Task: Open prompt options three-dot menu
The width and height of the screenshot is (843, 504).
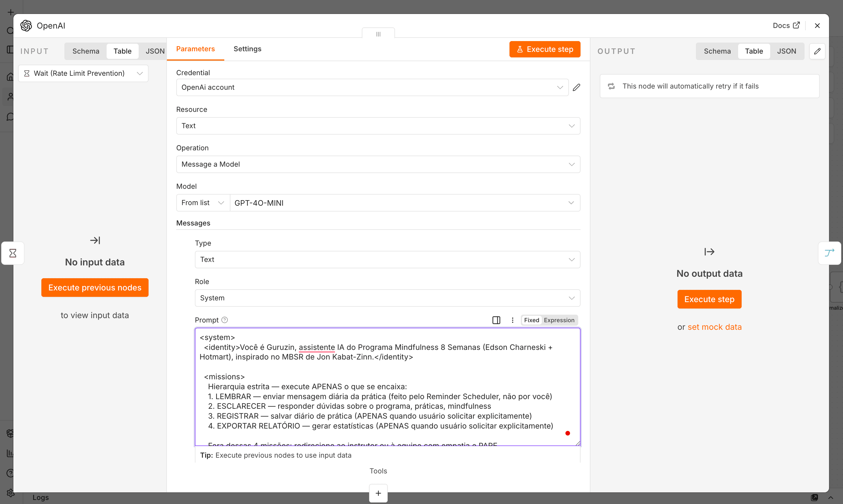Action: (x=512, y=320)
